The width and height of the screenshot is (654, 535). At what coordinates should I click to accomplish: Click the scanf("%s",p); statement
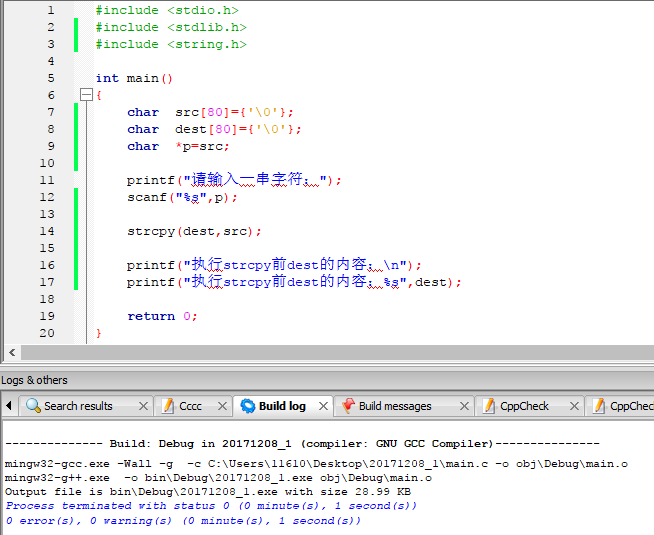pyautogui.click(x=182, y=197)
